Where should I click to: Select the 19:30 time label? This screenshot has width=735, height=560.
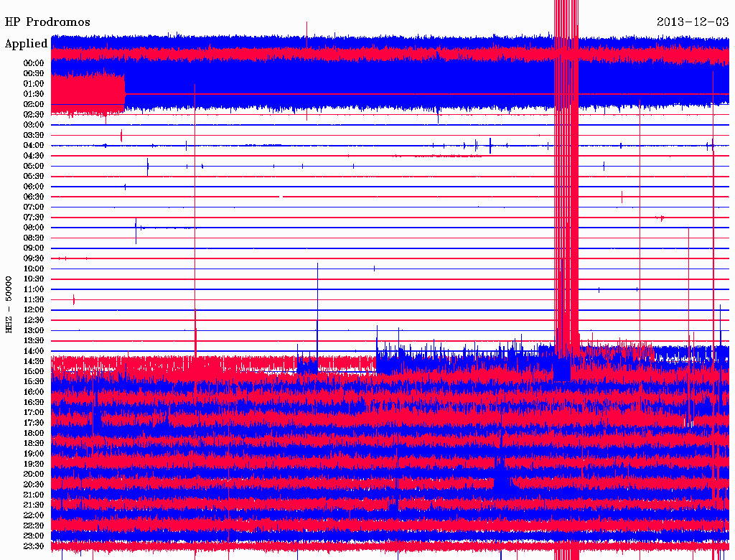point(34,464)
